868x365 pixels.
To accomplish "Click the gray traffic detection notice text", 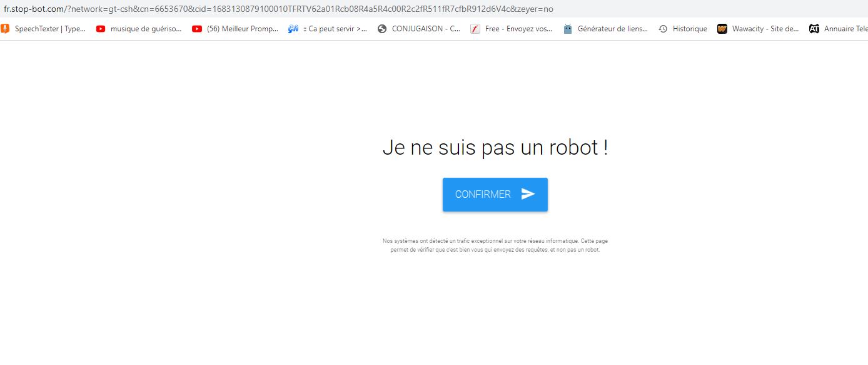I will [x=495, y=245].
